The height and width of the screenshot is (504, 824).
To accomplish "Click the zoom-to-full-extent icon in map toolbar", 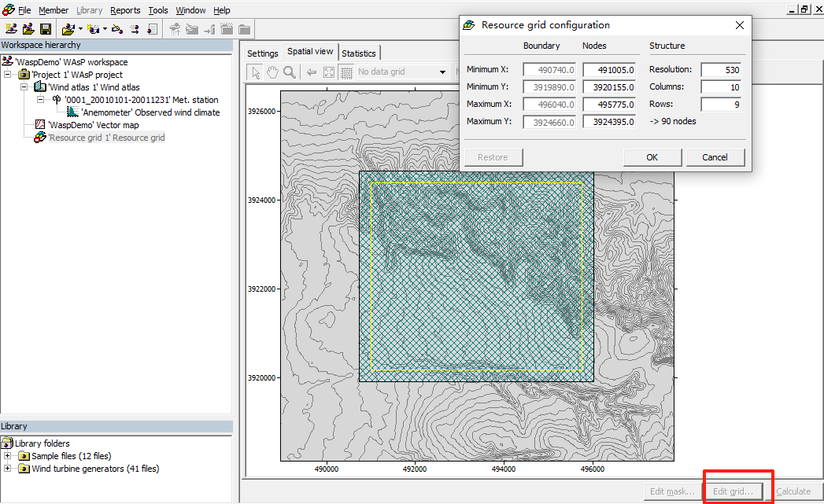I will coord(328,72).
